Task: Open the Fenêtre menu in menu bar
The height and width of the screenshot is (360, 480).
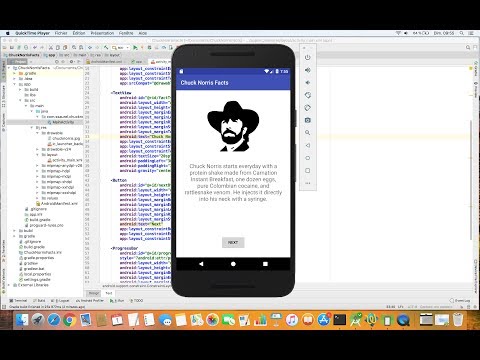Action: pos(126,33)
